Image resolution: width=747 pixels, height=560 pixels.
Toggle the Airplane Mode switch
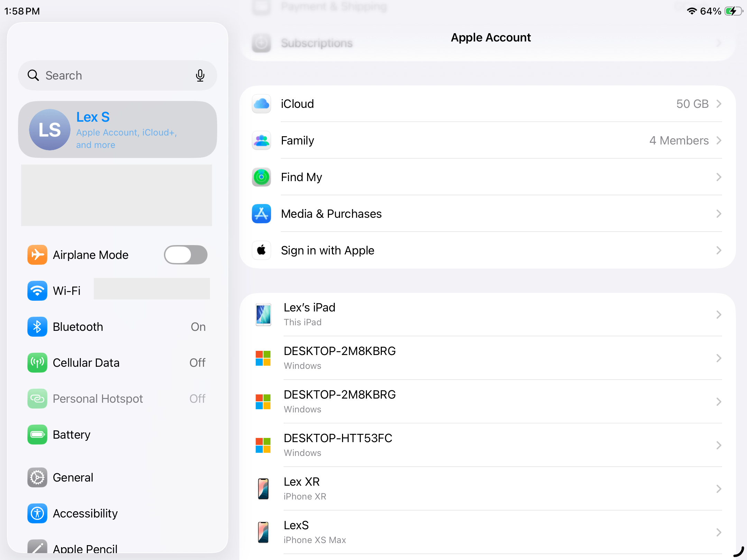pyautogui.click(x=186, y=255)
